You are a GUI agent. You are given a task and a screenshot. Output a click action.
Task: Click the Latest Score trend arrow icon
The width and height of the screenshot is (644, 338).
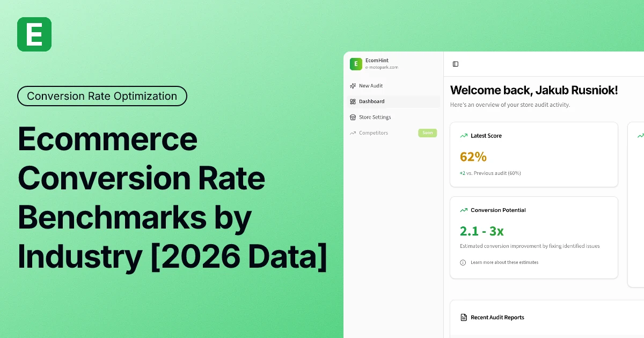pos(464,136)
